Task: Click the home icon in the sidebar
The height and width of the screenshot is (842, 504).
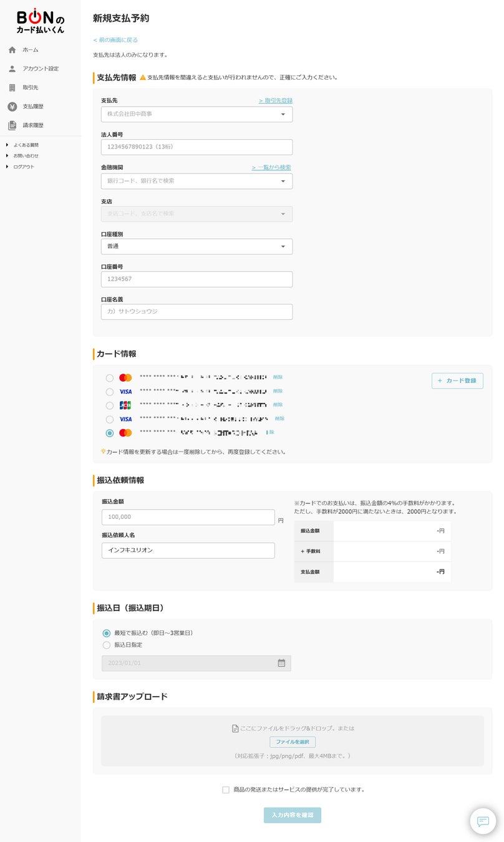Action: click(12, 50)
